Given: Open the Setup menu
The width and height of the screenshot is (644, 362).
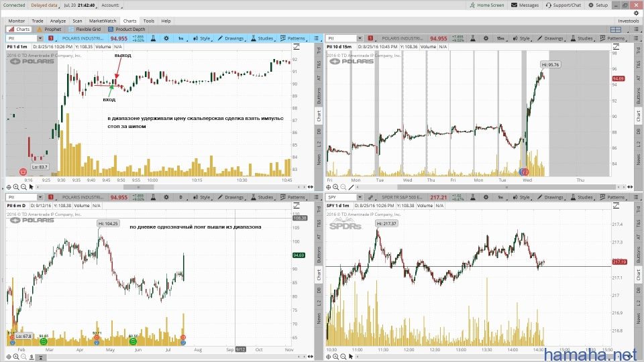Looking at the screenshot, I should coord(598,5).
